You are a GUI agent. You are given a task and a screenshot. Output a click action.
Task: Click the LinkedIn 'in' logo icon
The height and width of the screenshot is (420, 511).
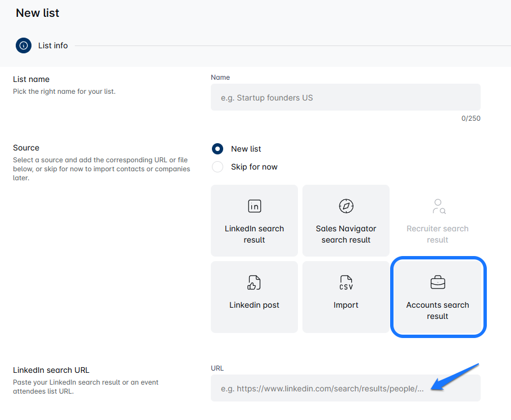pyautogui.click(x=254, y=206)
